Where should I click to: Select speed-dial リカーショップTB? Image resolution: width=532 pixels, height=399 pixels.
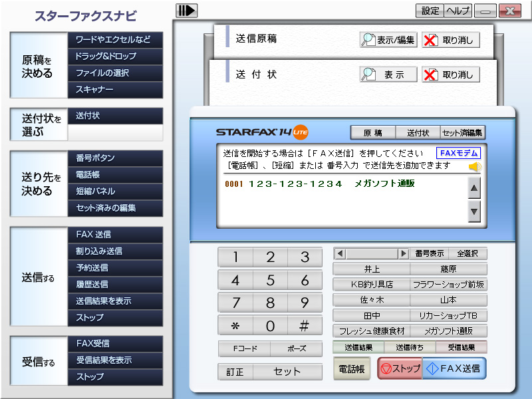(448, 315)
